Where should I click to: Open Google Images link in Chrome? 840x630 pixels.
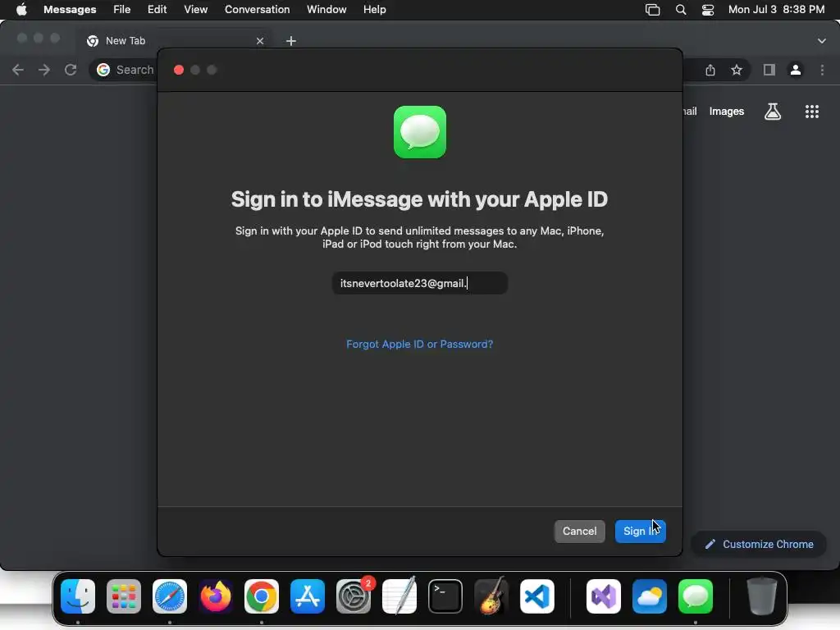tap(727, 112)
